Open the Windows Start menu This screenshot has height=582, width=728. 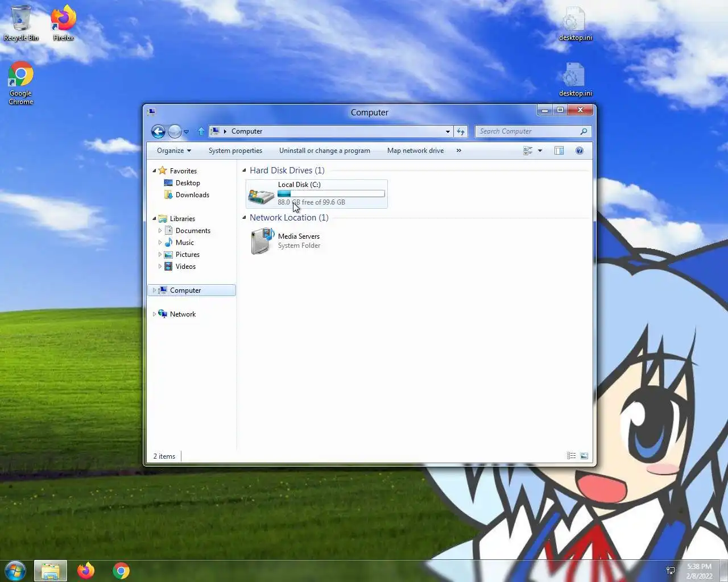click(x=15, y=571)
